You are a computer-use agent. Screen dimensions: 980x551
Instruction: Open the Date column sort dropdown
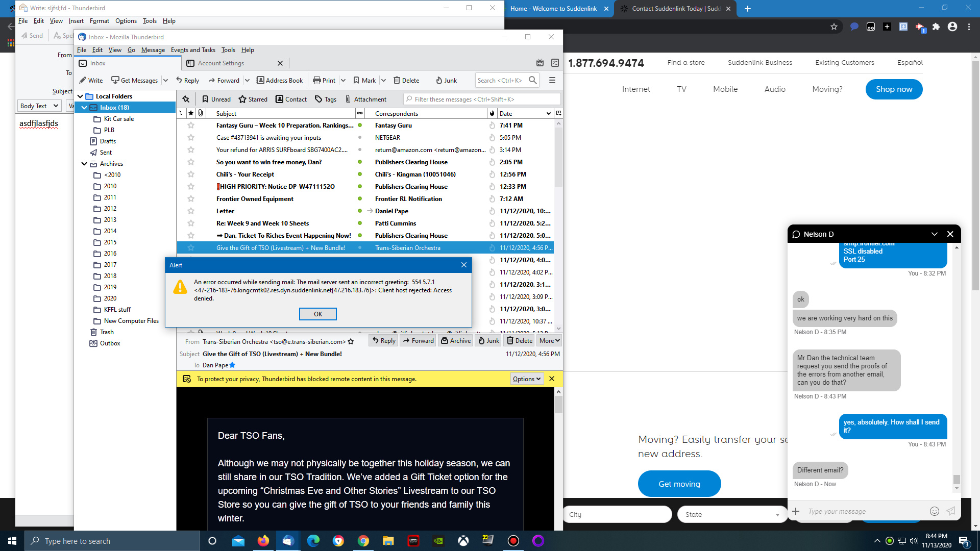click(x=549, y=113)
